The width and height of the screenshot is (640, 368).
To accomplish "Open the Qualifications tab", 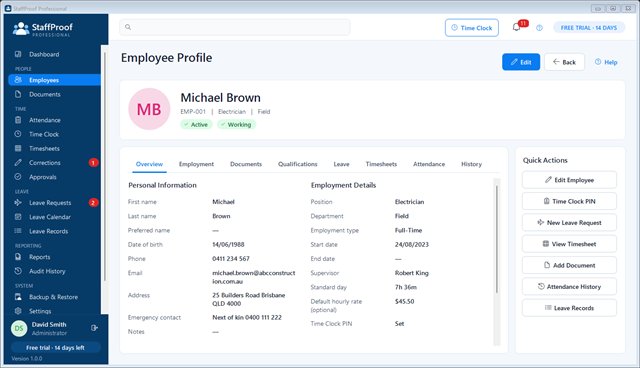I will pos(298,164).
